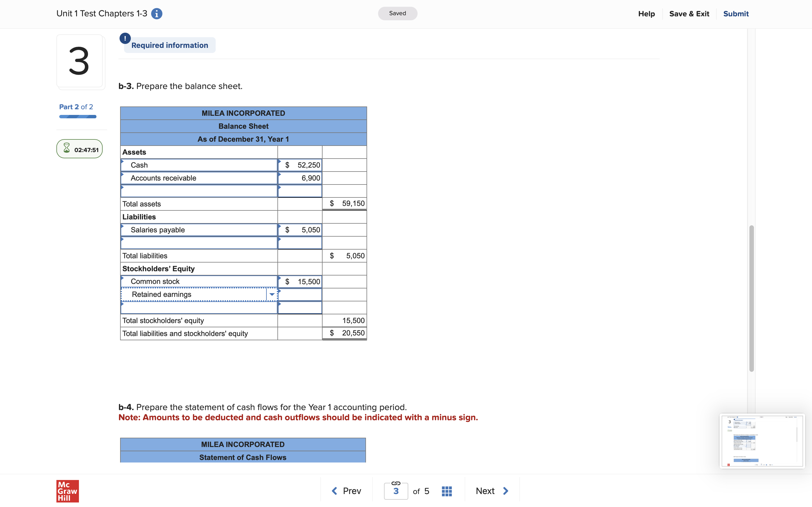Click the Part 2 progress bar

78,116
